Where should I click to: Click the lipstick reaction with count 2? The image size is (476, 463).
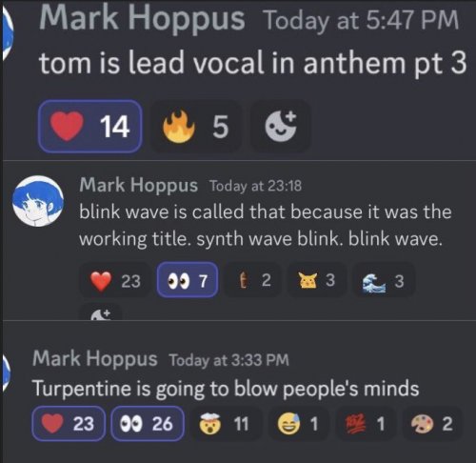pos(253,280)
